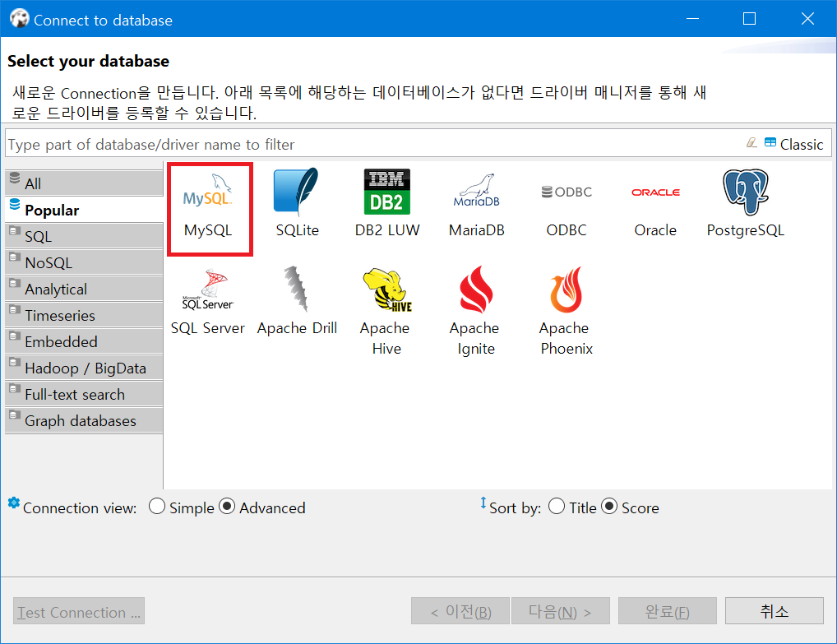
Task: Select the MariaDB seal icon
Action: point(476,191)
